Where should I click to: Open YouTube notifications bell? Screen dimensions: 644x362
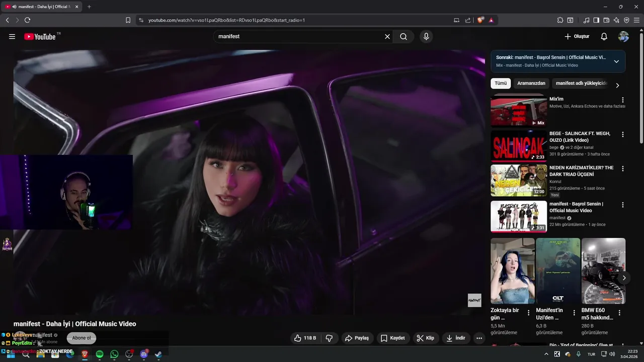[x=604, y=37]
